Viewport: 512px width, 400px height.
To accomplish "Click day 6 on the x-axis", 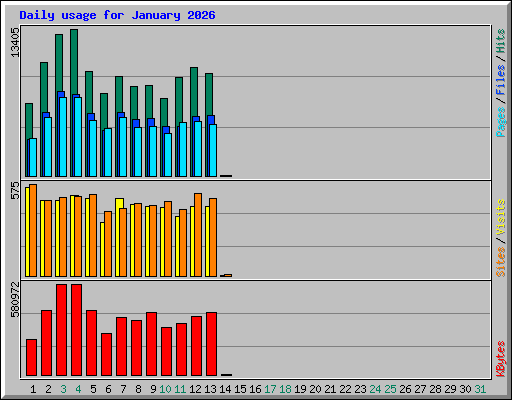I will [108, 389].
